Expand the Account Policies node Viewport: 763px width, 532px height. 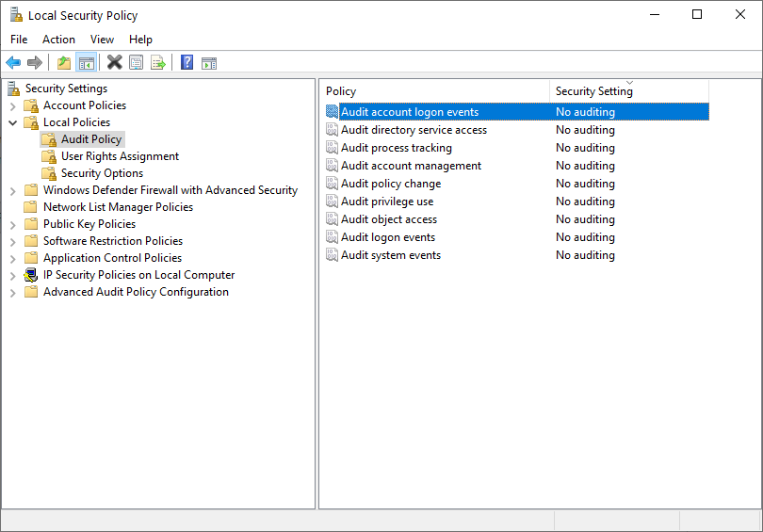click(13, 106)
